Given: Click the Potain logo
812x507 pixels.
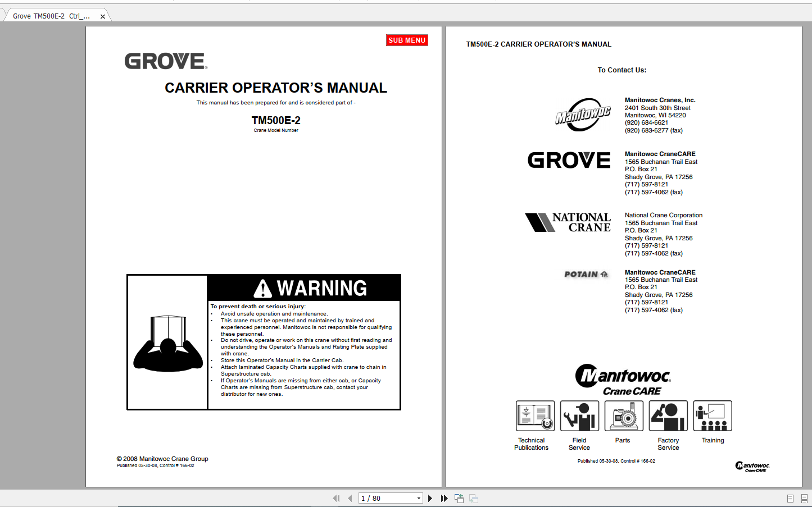Looking at the screenshot, I should click(x=586, y=275).
